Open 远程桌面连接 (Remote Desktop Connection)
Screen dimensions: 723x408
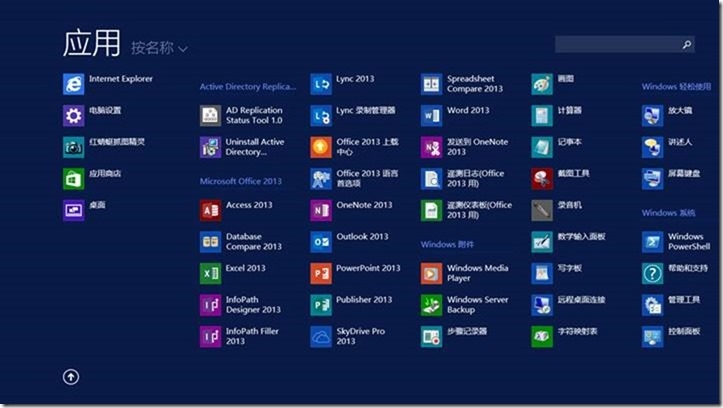[x=569, y=305]
